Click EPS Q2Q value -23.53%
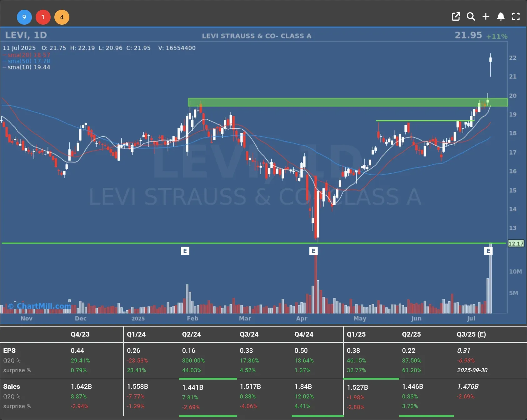This screenshot has height=420, width=527. pos(137,360)
